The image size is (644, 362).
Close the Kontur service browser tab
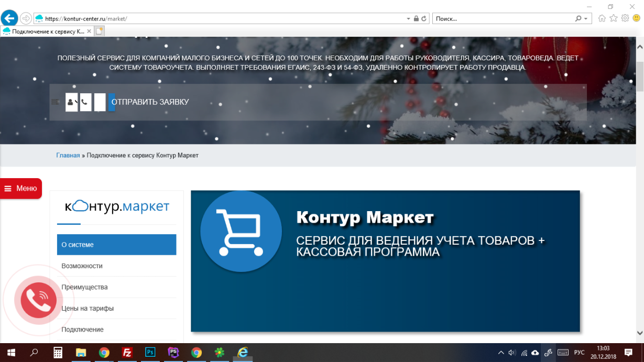tap(89, 31)
